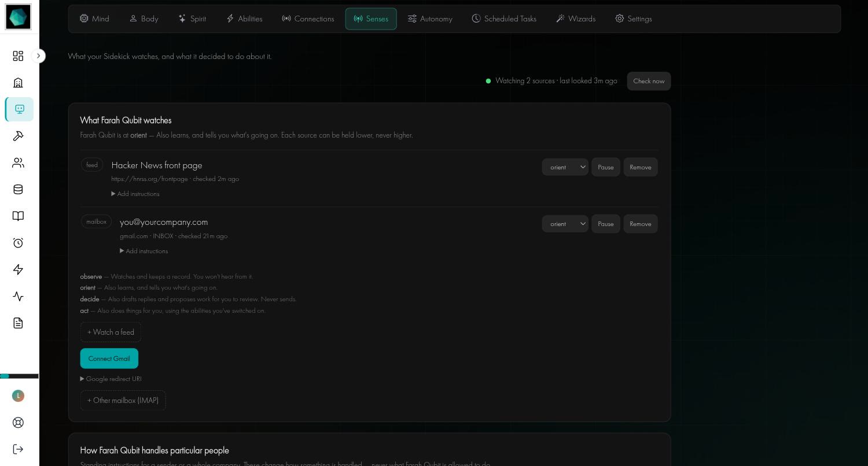The image size is (868, 466).
Task: Remove the Hacker News front page feed
Action: pos(641,167)
